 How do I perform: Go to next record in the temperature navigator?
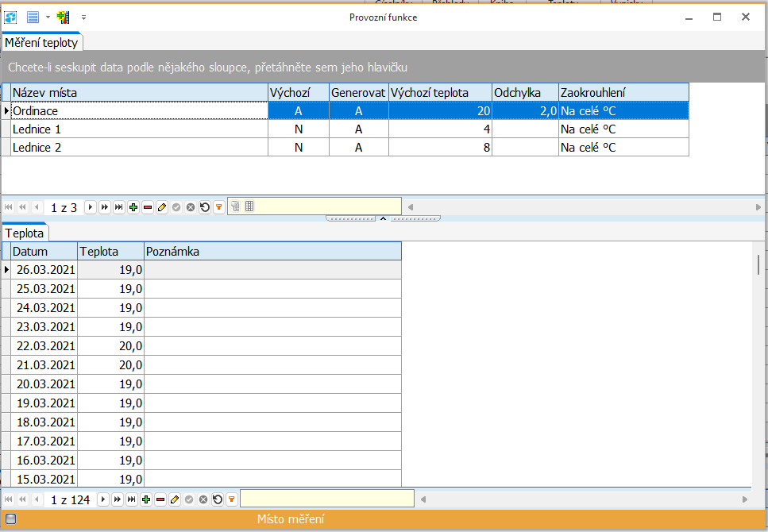point(103,499)
